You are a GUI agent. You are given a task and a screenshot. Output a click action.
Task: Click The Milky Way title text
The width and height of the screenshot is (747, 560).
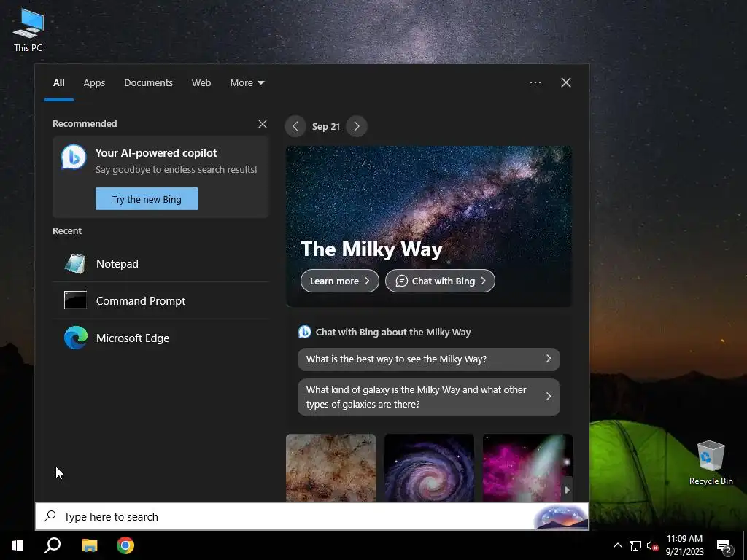(x=371, y=249)
